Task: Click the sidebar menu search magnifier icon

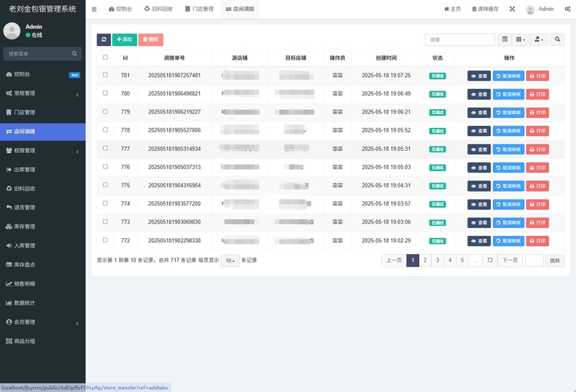Action: (x=75, y=54)
